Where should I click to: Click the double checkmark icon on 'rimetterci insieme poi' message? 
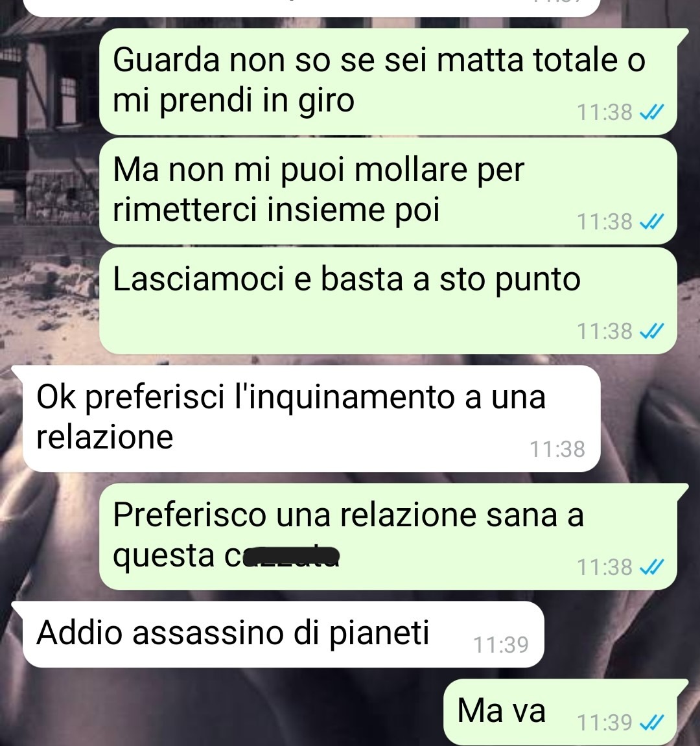[x=651, y=222]
